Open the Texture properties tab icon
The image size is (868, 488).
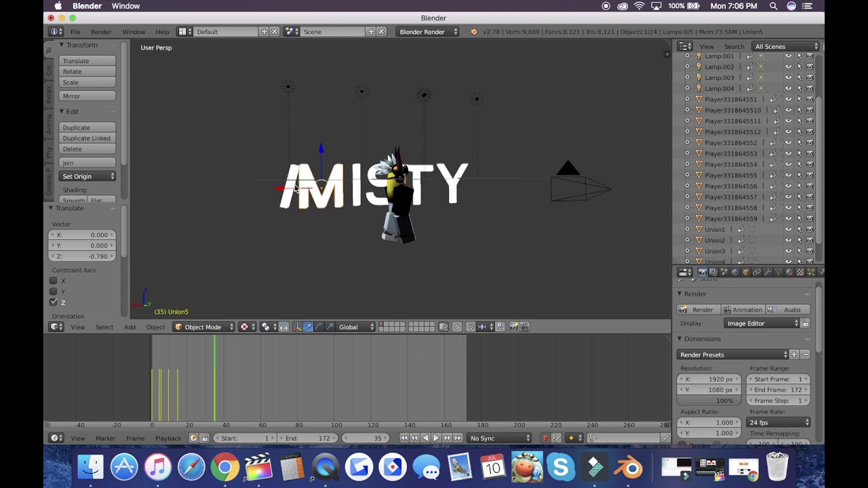800,272
